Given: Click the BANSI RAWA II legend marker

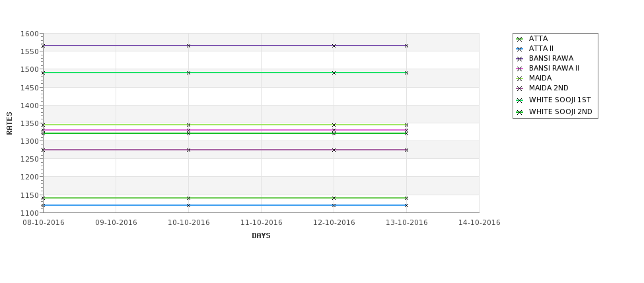Looking at the screenshot, I should tap(520, 69).
